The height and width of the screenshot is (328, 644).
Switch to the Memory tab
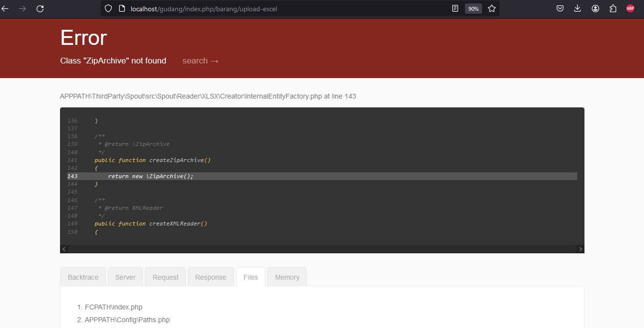(287, 277)
